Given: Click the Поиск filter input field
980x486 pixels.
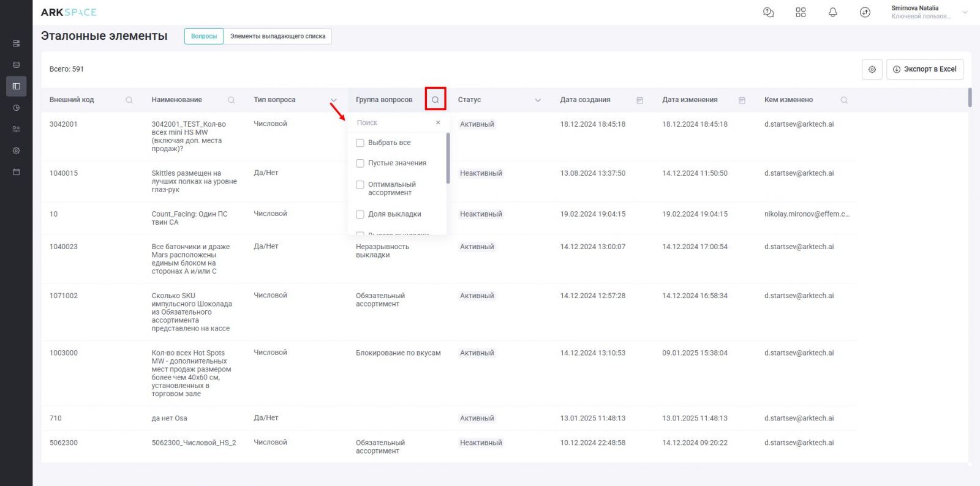Looking at the screenshot, I should coord(393,123).
